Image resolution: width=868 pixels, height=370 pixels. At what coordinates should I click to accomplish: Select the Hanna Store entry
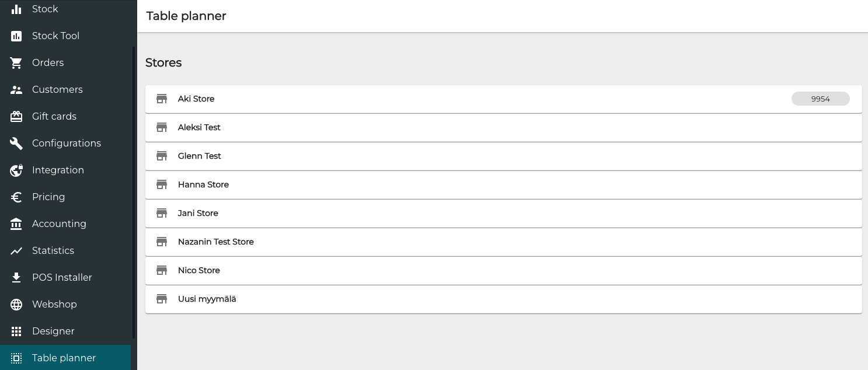[203, 185]
